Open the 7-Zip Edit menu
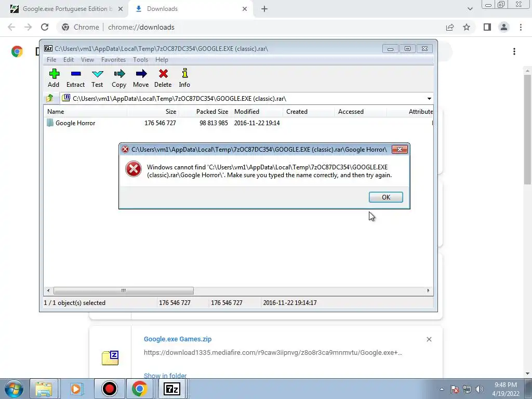The image size is (532, 399). [69, 60]
